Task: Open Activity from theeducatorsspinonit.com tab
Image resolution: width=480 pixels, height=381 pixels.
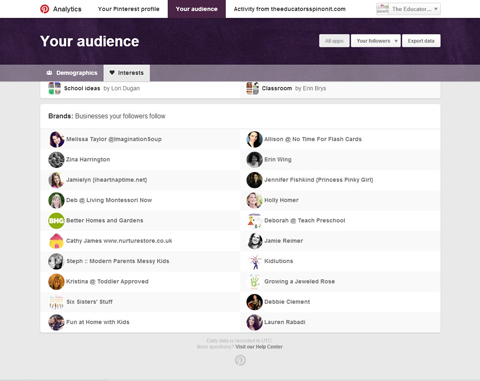Action: coord(290,9)
